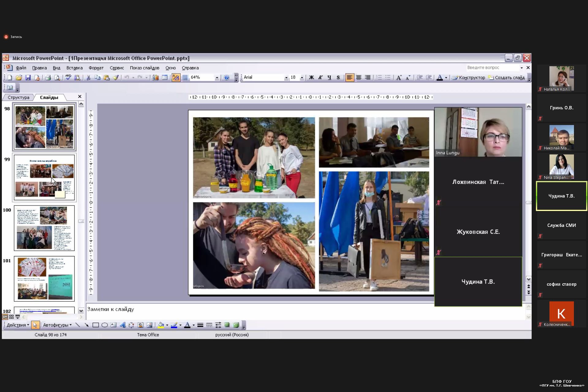
Task: Insert clip art from drawing toolbar
Action: tap(141, 325)
